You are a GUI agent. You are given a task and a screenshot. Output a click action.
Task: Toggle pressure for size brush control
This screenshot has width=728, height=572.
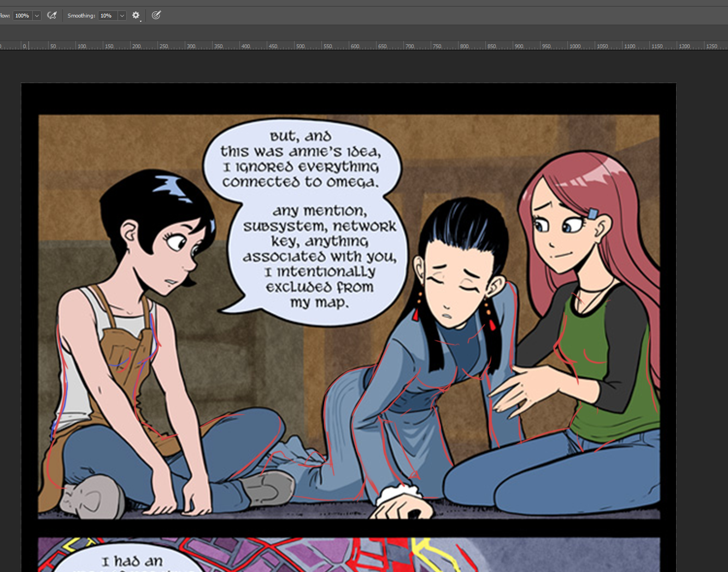(x=156, y=15)
